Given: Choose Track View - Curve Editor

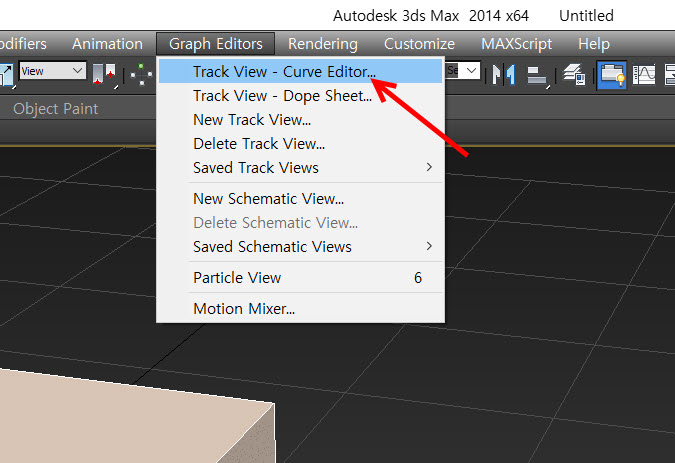Looking at the screenshot, I should [300, 71].
